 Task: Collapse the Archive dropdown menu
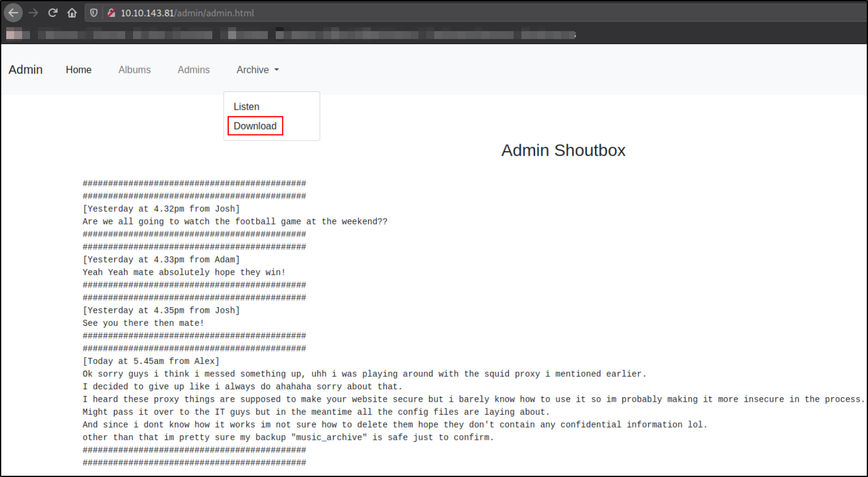[x=258, y=70]
